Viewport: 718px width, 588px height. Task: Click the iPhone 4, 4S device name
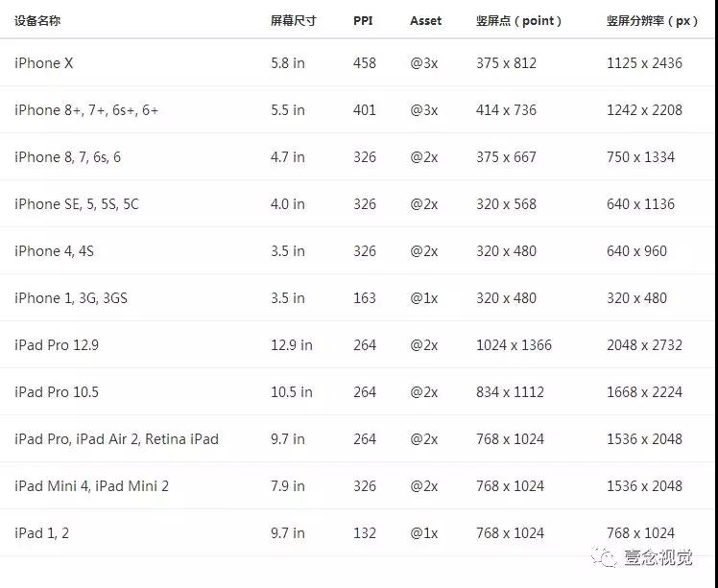click(x=54, y=251)
